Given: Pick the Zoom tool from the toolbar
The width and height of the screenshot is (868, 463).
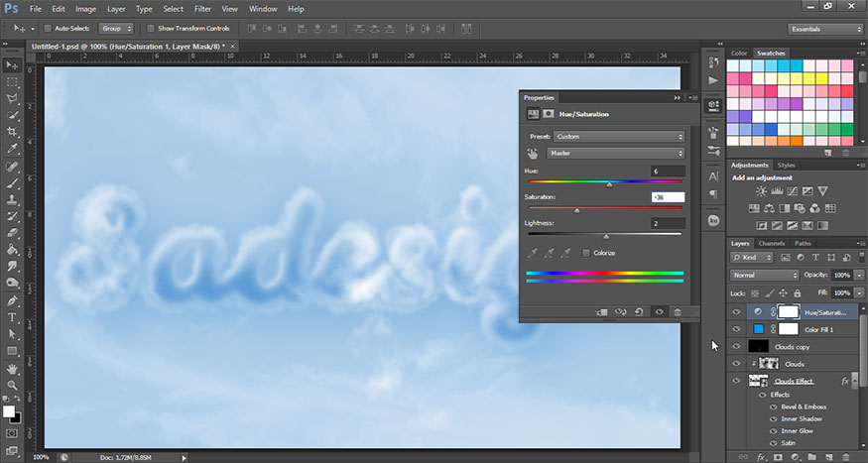Looking at the screenshot, I should 13,385.
